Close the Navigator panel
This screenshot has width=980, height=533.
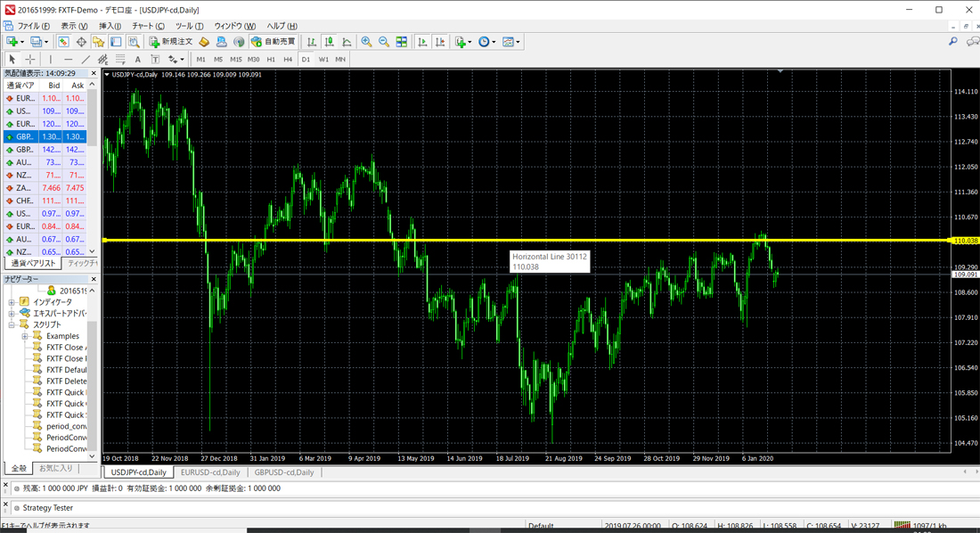[x=94, y=279]
